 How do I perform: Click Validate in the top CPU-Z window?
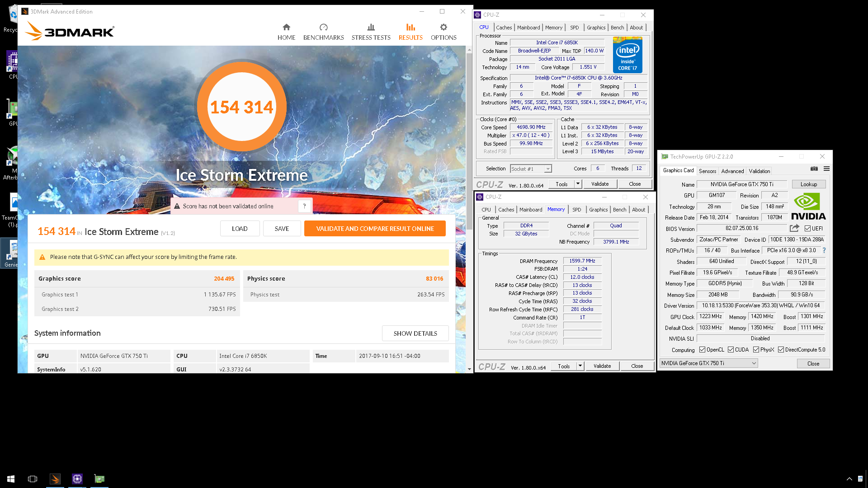pos(600,184)
